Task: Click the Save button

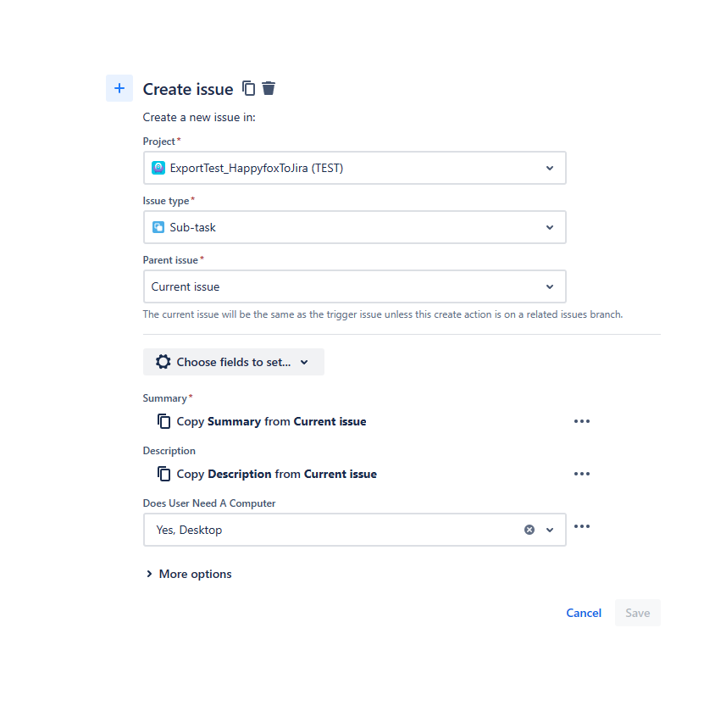Action: click(x=637, y=613)
